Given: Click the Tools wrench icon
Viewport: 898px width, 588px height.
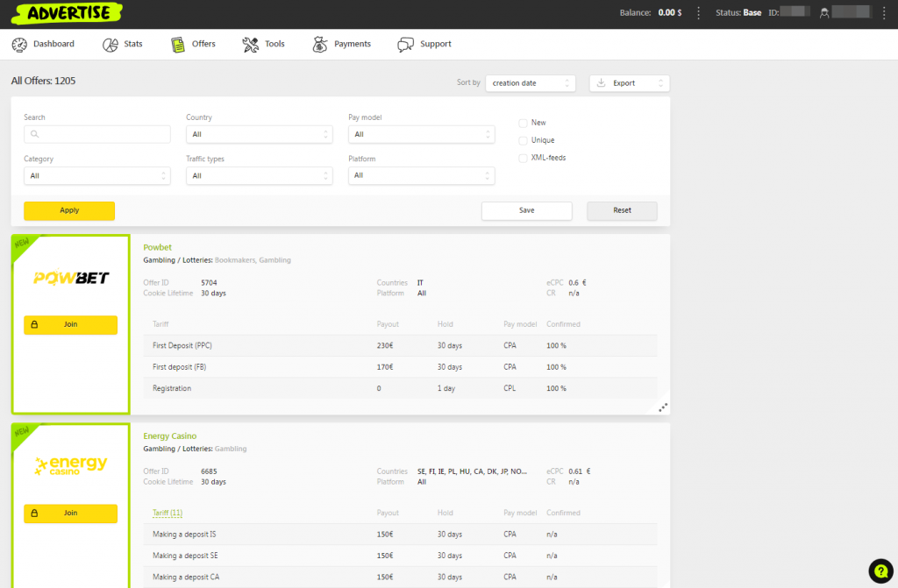Looking at the screenshot, I should pyautogui.click(x=250, y=45).
